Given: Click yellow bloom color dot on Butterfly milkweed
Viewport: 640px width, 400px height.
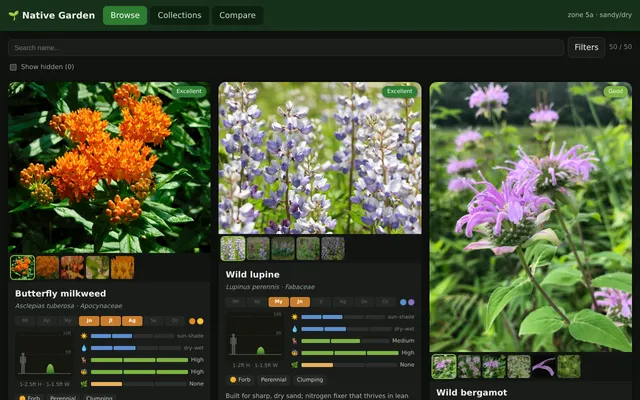Looking at the screenshot, I should pyautogui.click(x=200, y=321).
